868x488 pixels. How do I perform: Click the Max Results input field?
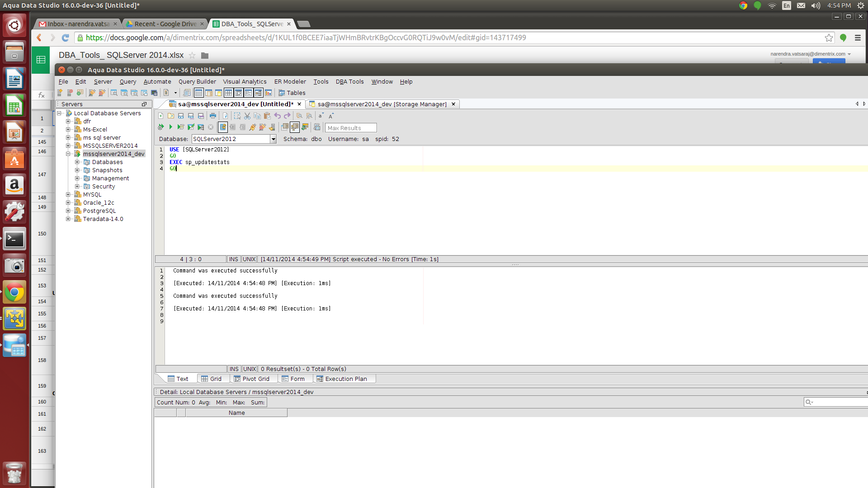tap(351, 128)
